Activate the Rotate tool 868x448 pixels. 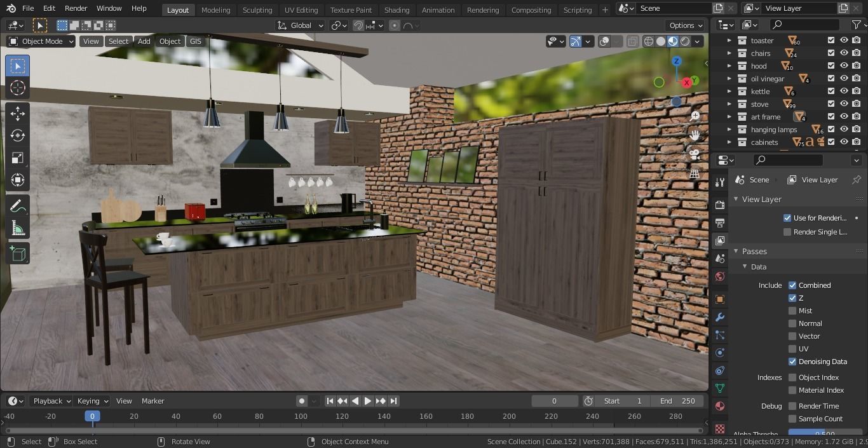[x=18, y=135]
